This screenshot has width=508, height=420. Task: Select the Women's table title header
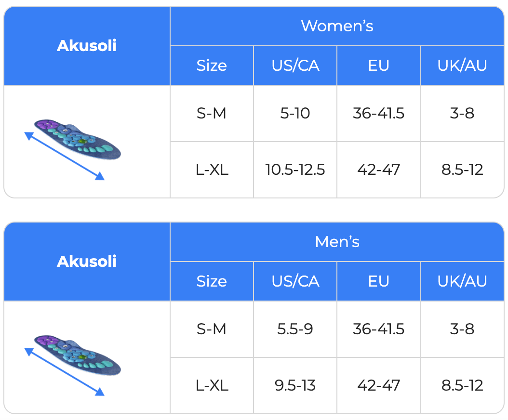point(337,26)
